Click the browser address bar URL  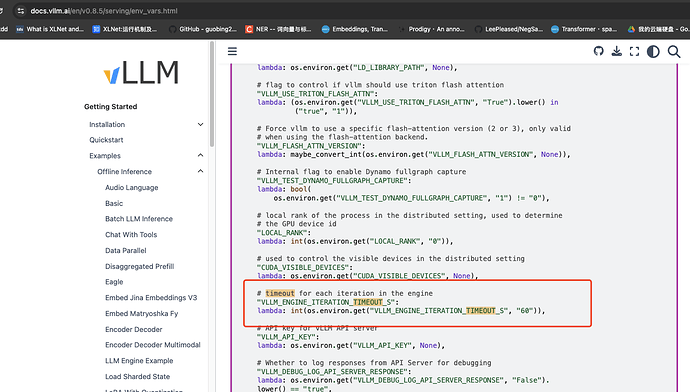(104, 11)
